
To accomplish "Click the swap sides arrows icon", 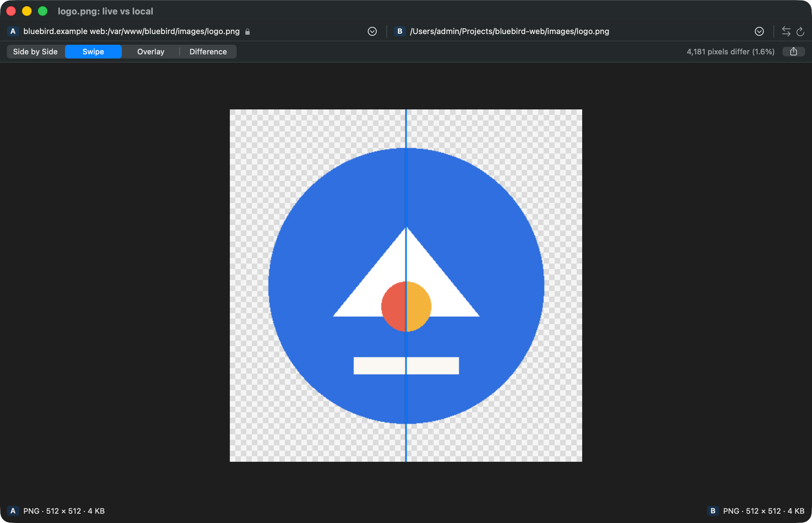I will [x=786, y=31].
